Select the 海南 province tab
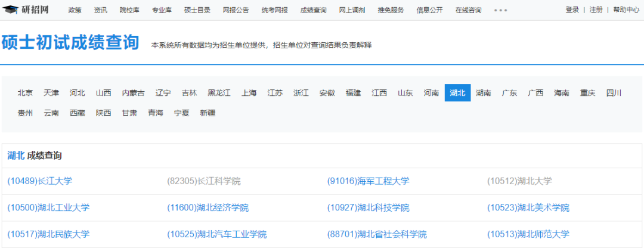 coord(562,93)
